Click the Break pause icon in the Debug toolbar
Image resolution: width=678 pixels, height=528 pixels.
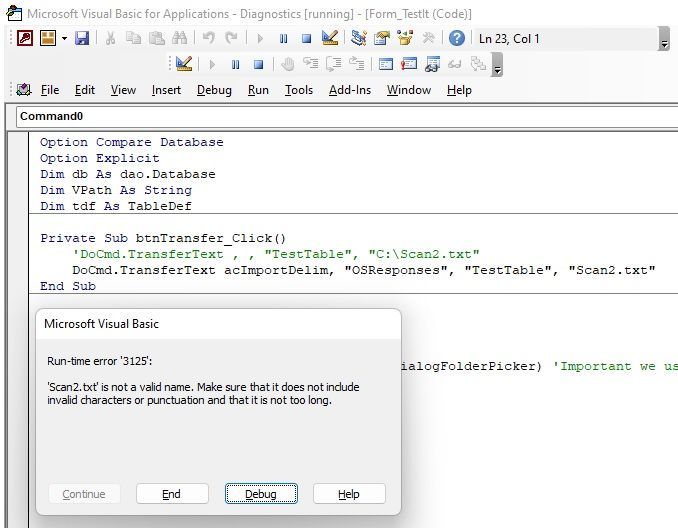(x=235, y=64)
